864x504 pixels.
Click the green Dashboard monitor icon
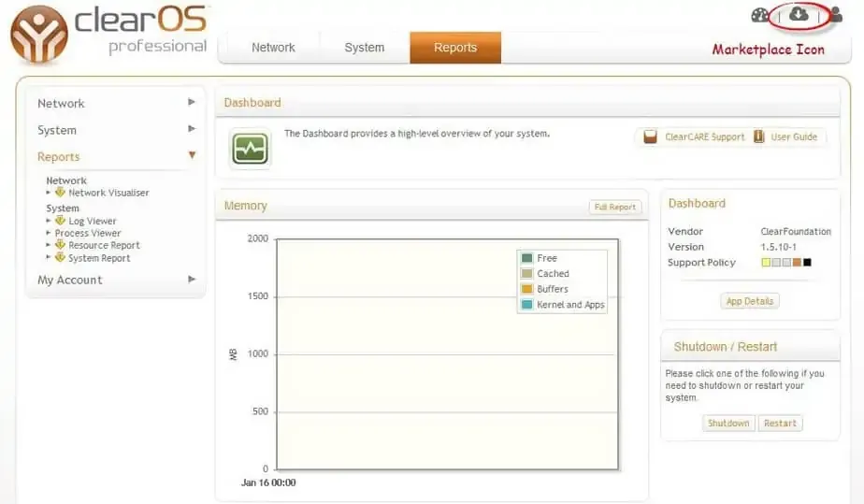click(250, 149)
